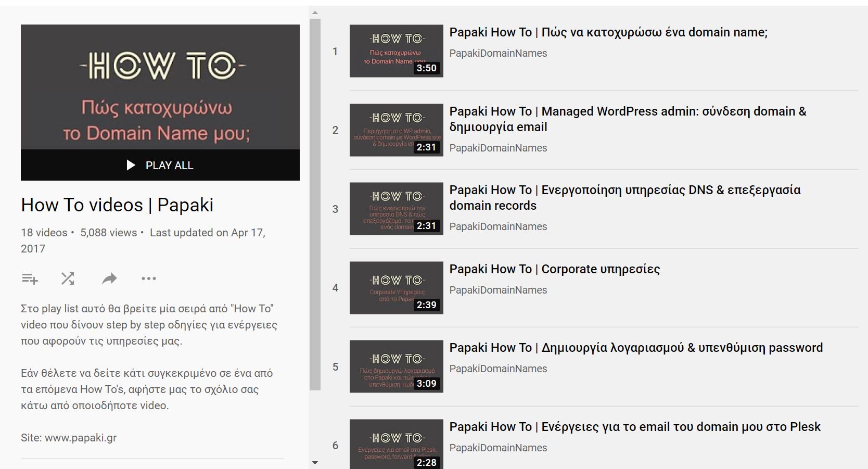The image size is (868, 469).
Task: Click the sidebar vertical scrollbar thumb
Action: (x=315, y=204)
